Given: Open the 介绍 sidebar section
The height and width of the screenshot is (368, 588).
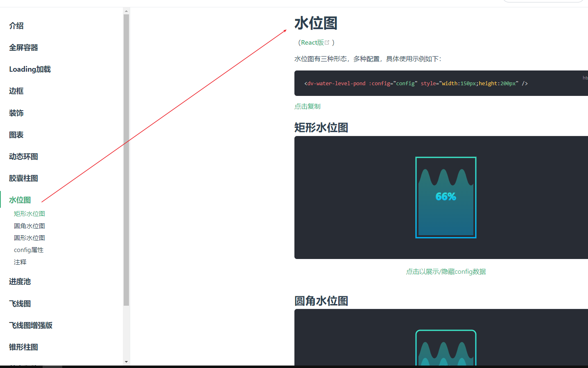Looking at the screenshot, I should (16, 26).
